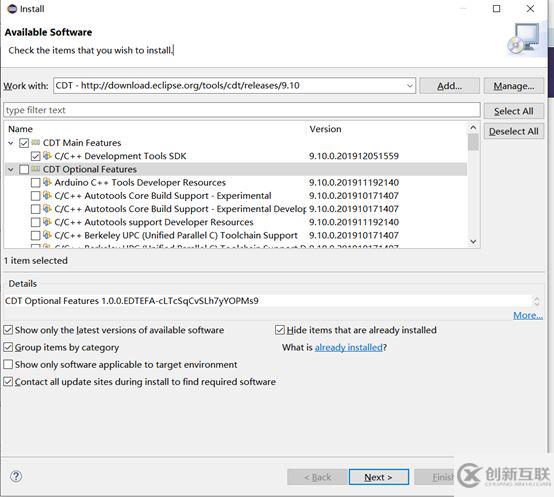The height and width of the screenshot is (497, 554).
Task: Click the Arduino C++ Tools feature icon
Action: click(x=47, y=182)
